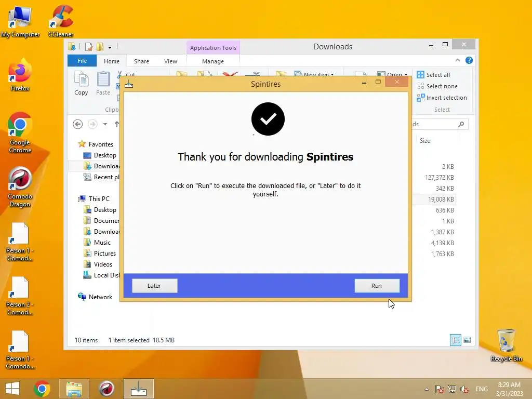Click Action Center flag tray icon
The height and width of the screenshot is (399, 532).
coord(440,389)
